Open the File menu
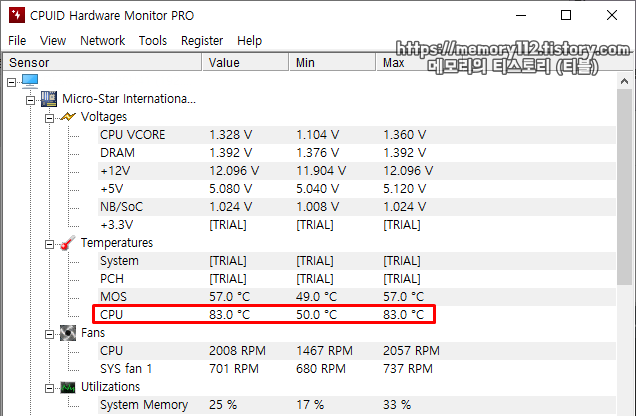 [x=17, y=41]
